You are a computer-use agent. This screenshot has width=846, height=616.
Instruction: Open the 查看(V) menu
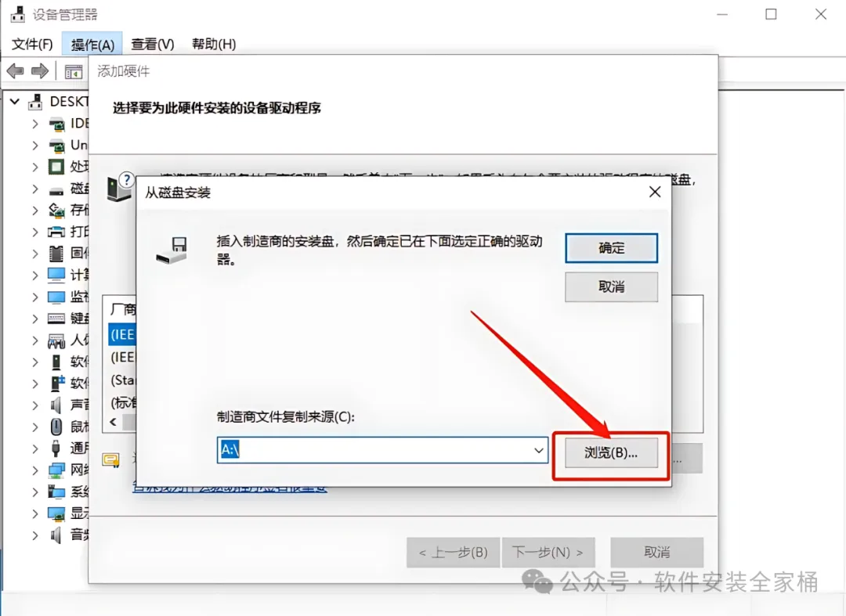pos(153,44)
